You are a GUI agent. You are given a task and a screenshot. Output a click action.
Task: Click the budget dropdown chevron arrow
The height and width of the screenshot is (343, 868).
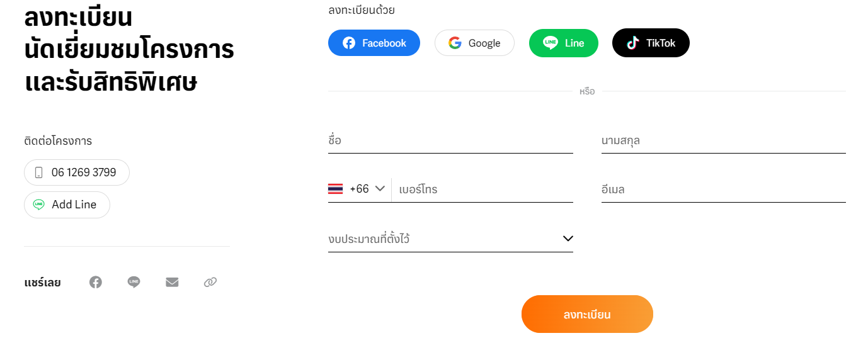[568, 239]
